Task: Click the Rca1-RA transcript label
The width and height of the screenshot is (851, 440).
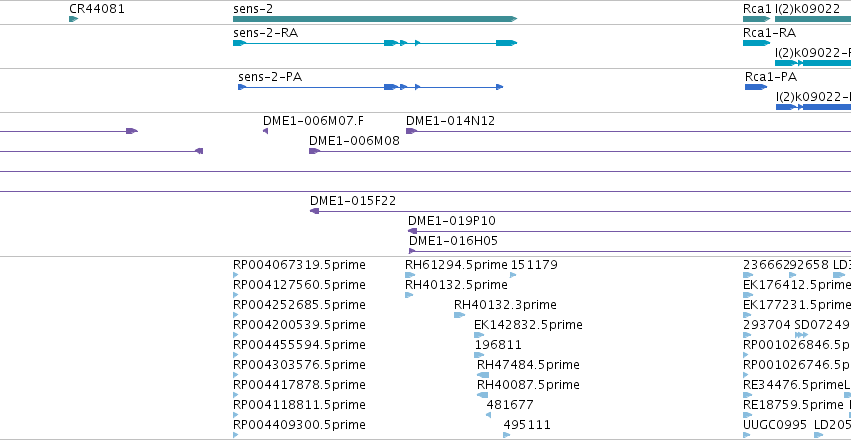Action: coord(770,33)
